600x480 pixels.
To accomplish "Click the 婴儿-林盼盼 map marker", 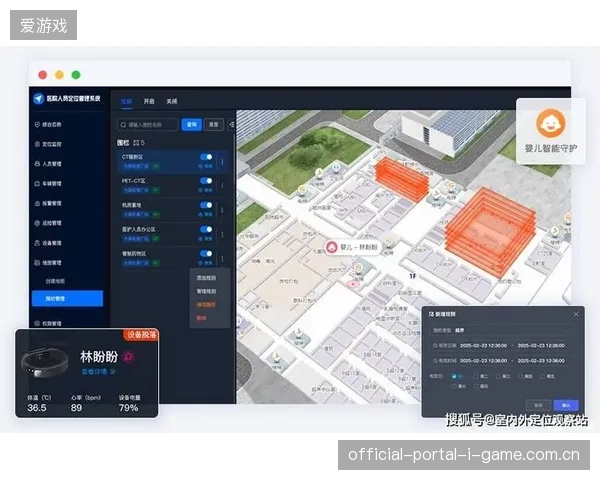I will pyautogui.click(x=353, y=247).
